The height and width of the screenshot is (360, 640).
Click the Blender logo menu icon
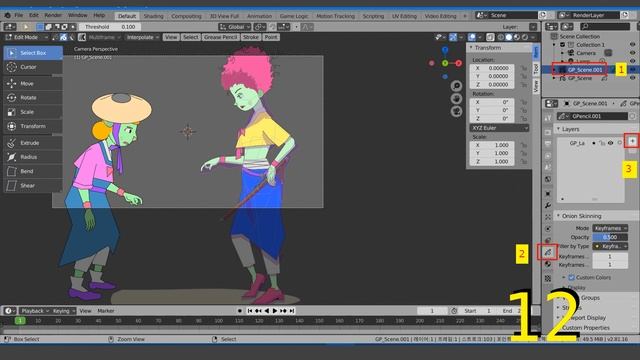(7, 15)
